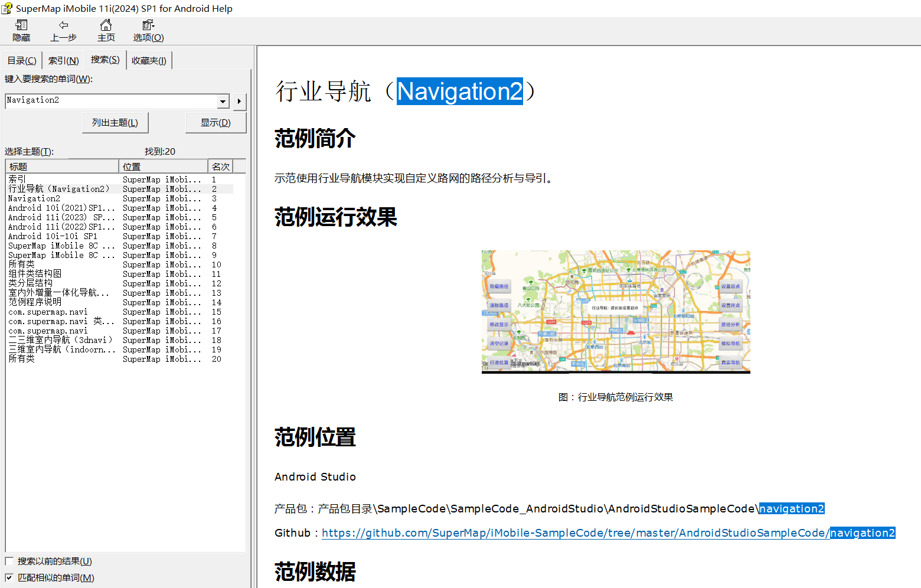Uncheck match similar words (匹配相似的单词) checkbox
921x588 pixels.
(x=9, y=578)
